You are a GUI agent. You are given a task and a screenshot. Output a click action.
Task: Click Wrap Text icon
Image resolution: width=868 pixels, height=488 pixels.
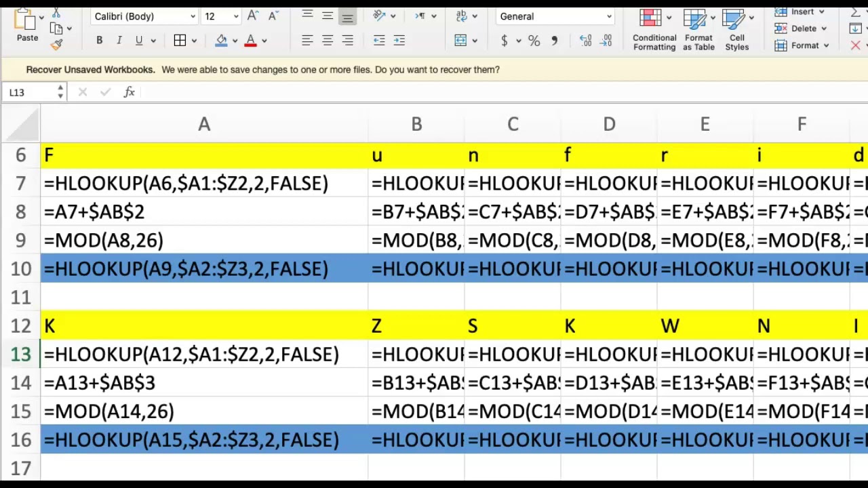[462, 16]
